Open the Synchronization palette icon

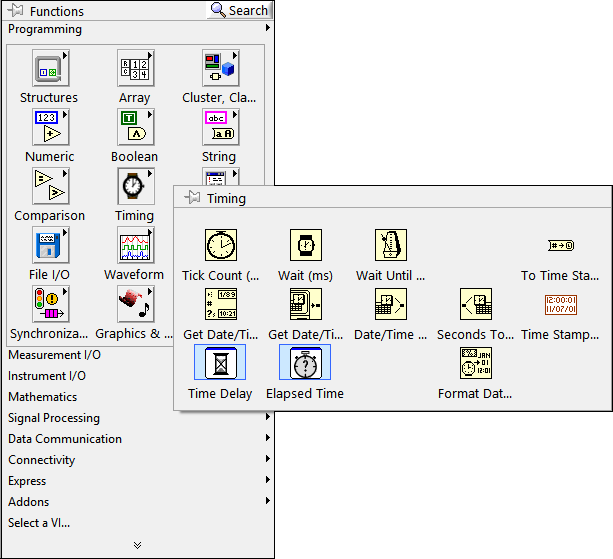(50, 304)
